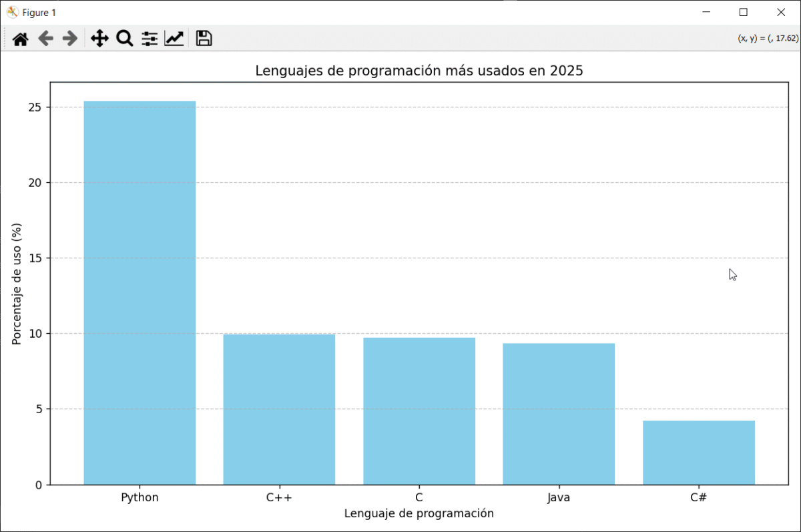The image size is (801, 532).
Task: Toggle the Zoom to rectangle magnifier tool
Action: point(125,39)
